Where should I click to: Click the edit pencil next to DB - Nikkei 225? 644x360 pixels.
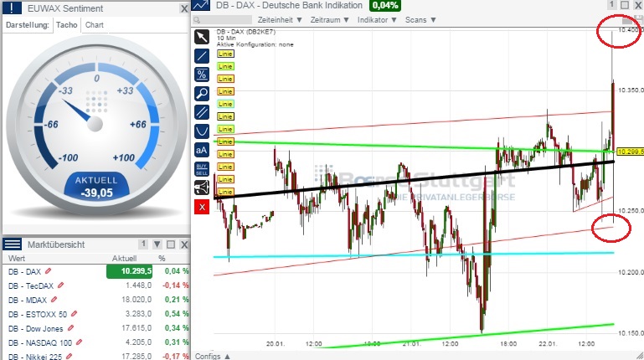point(69,357)
